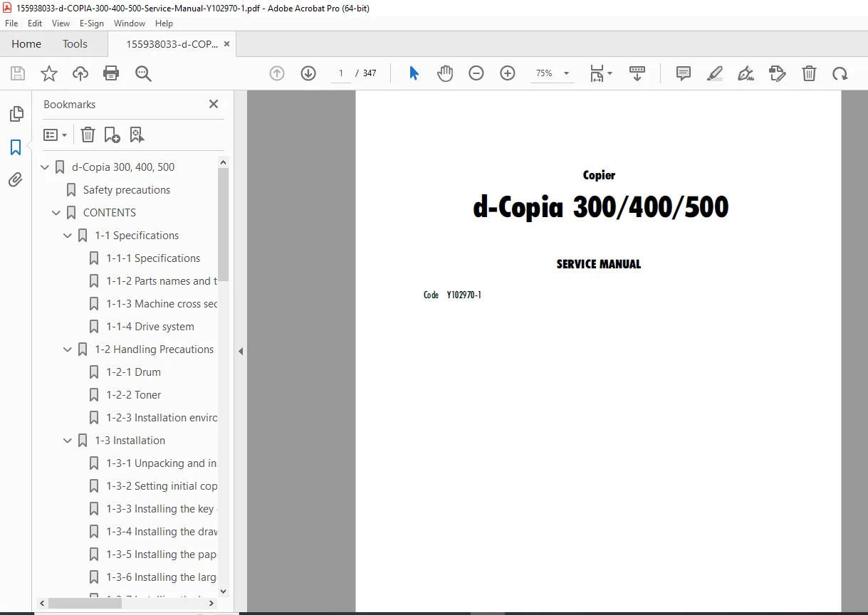The image size is (868, 615).
Task: Delete page with toolbar trash icon
Action: click(x=809, y=73)
